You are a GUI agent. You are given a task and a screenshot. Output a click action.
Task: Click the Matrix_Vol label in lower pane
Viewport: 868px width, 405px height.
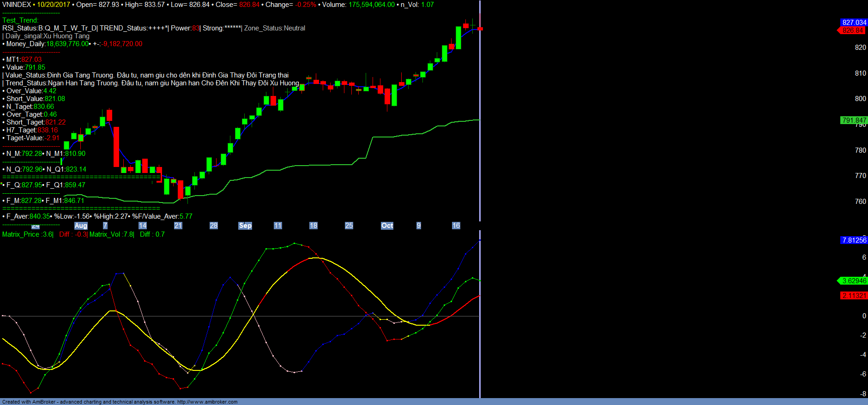[x=111, y=234]
